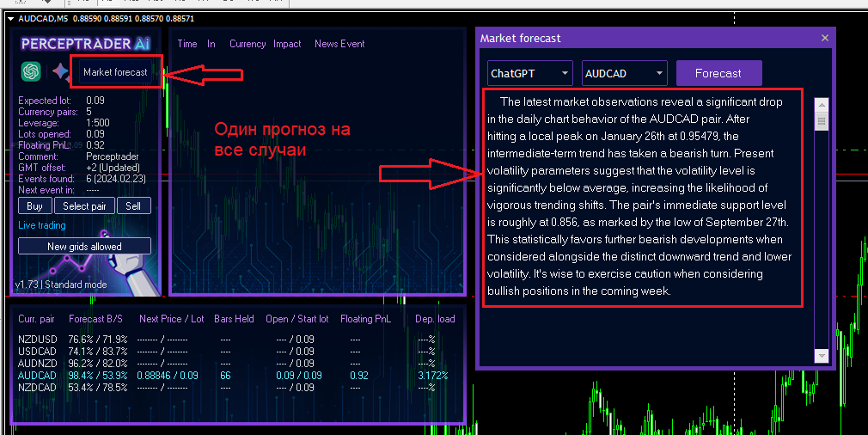Click the Impact column header
Viewport: 868px width, 435px height.
287,44
